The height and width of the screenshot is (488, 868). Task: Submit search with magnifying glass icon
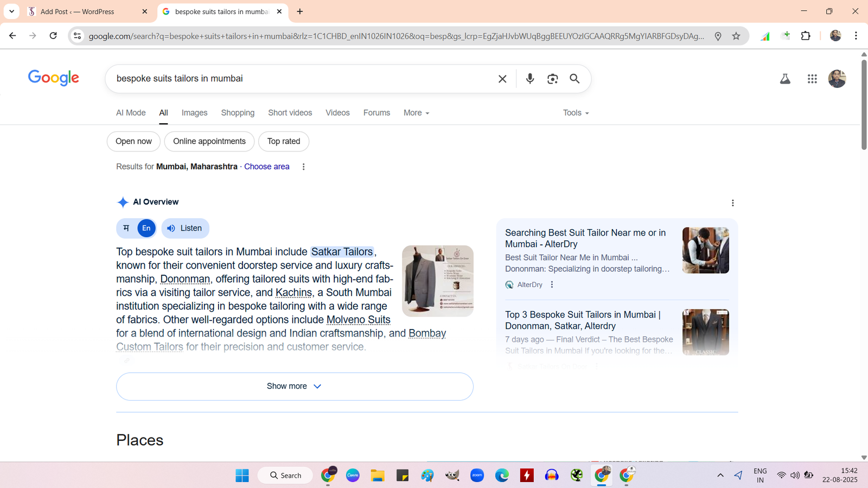(x=575, y=79)
